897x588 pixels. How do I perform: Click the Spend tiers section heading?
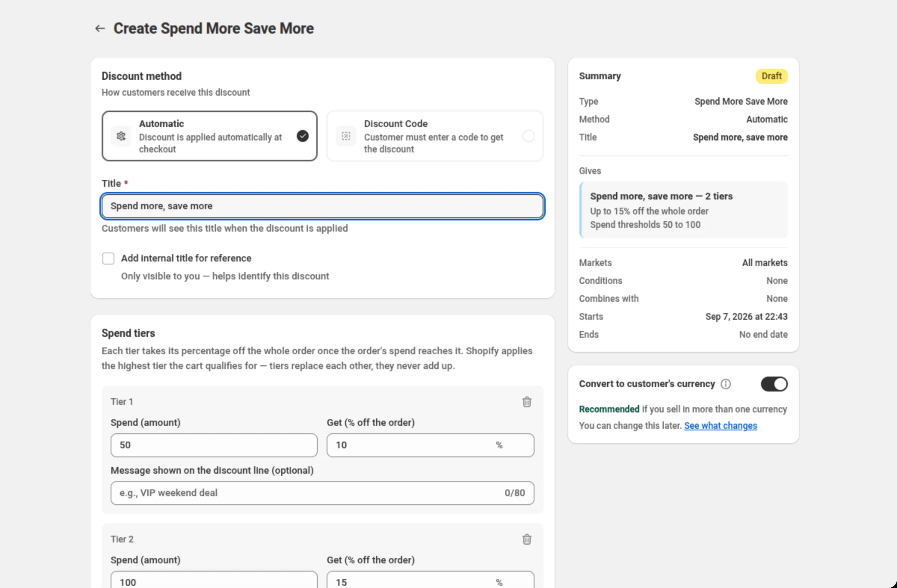click(x=128, y=333)
